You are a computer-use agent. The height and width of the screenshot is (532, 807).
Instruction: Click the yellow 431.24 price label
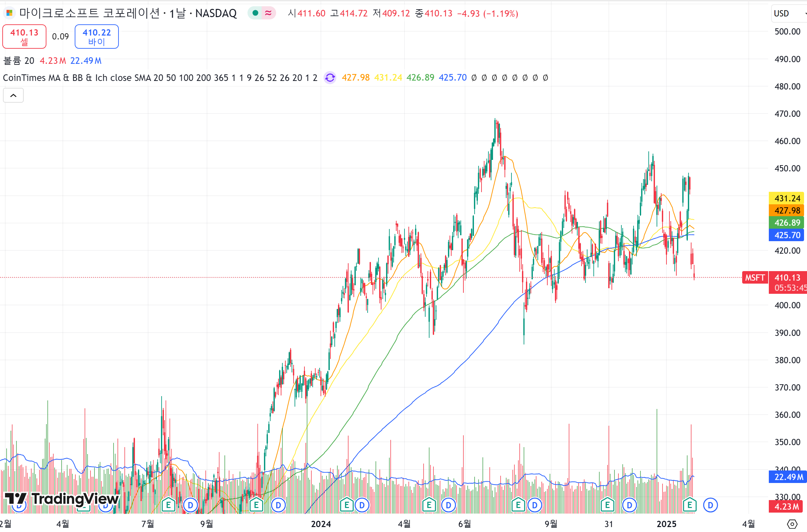click(x=787, y=198)
